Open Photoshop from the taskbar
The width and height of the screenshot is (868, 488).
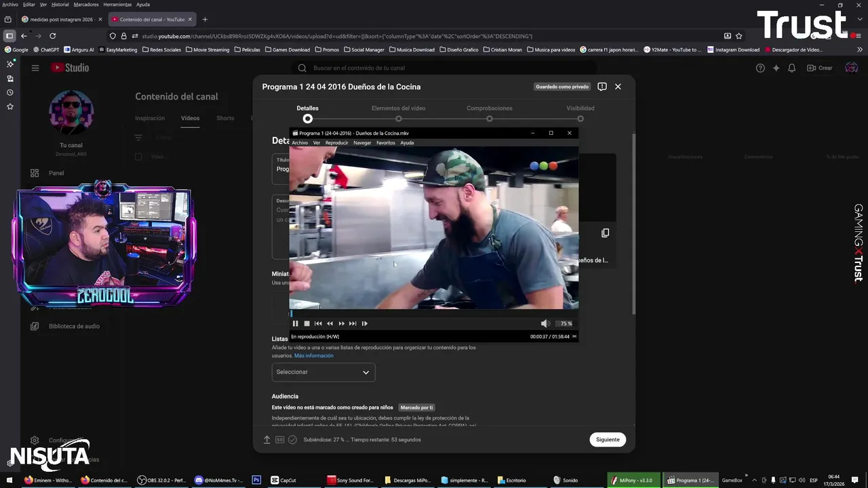click(x=256, y=480)
